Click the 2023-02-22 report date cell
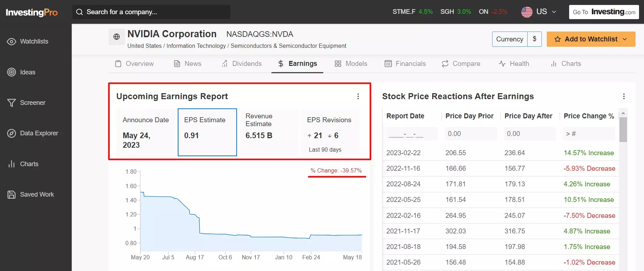 point(403,153)
